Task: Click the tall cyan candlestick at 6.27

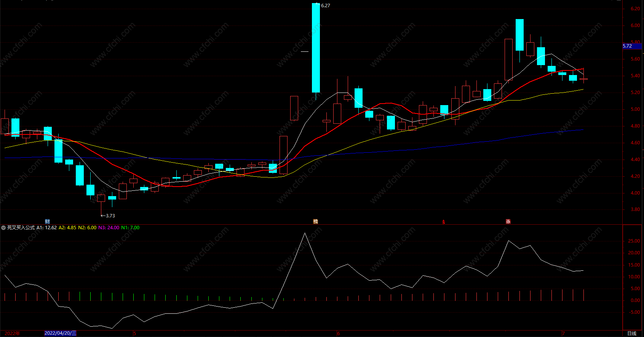Action: point(316,48)
